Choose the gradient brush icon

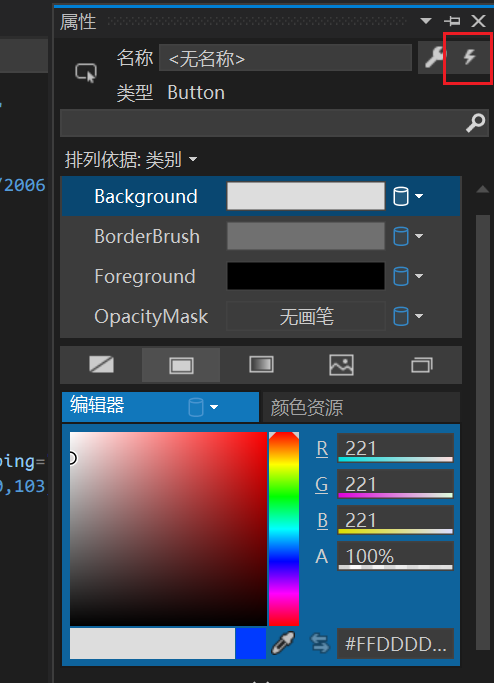[261, 365]
